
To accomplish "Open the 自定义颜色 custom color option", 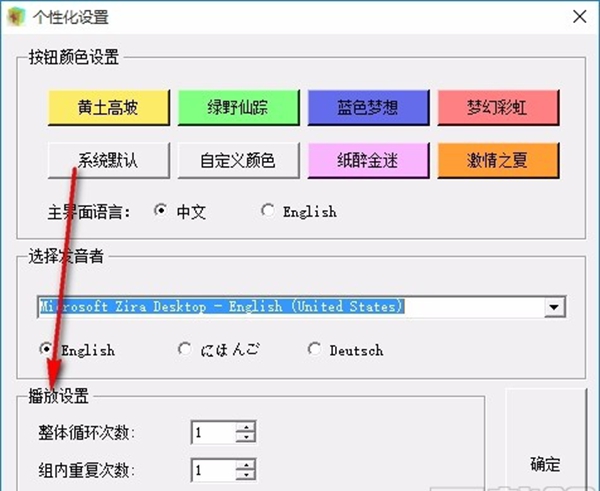I will tap(238, 160).
